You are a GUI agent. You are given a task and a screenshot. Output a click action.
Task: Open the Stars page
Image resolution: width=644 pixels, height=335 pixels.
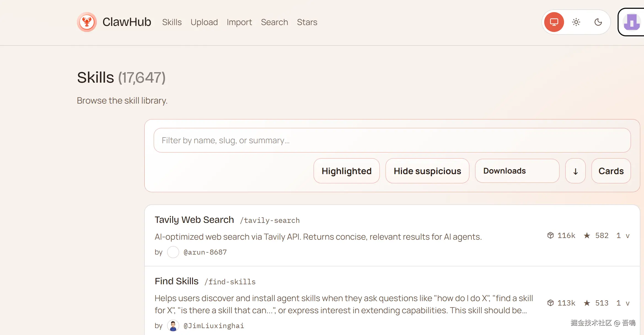click(x=307, y=22)
